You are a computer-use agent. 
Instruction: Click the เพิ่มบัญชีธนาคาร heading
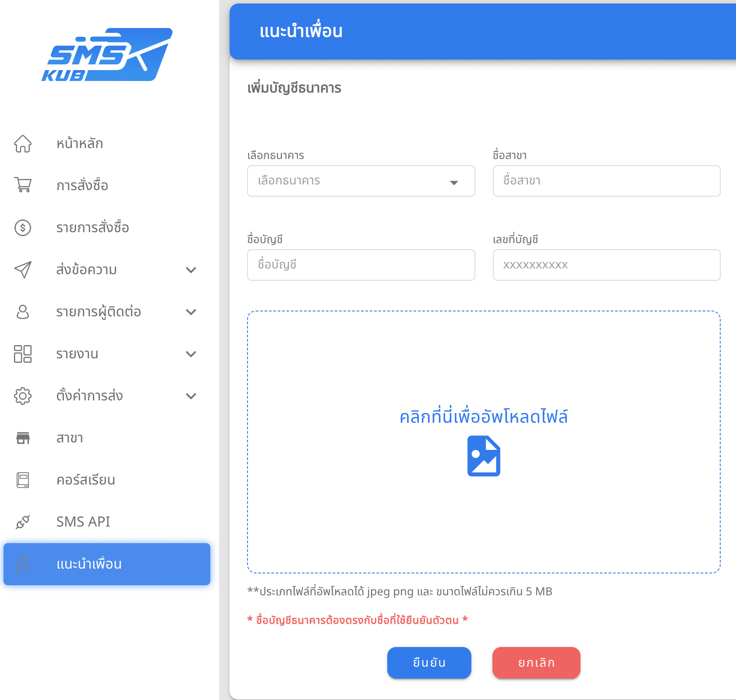click(294, 88)
